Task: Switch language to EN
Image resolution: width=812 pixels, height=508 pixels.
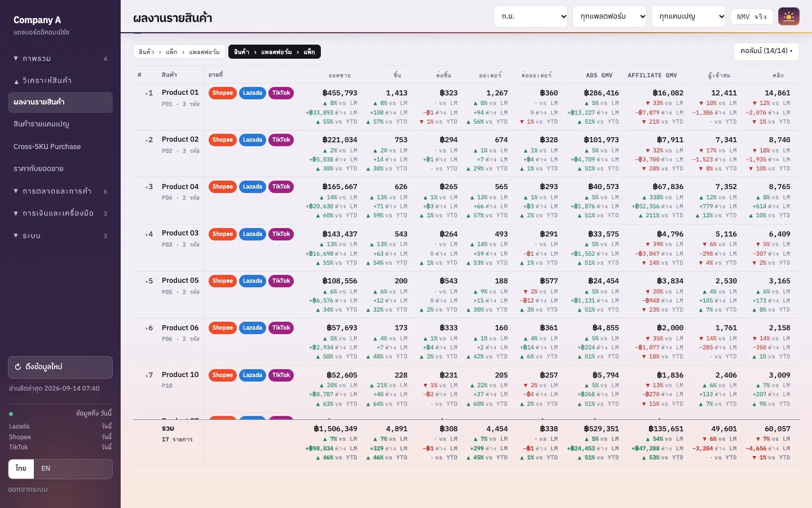Action: click(x=46, y=468)
